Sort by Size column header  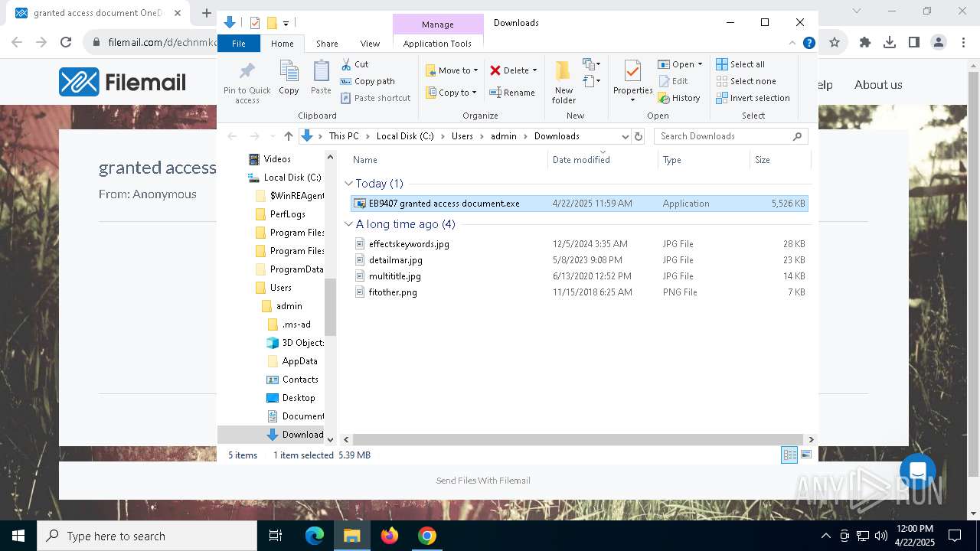779,160
